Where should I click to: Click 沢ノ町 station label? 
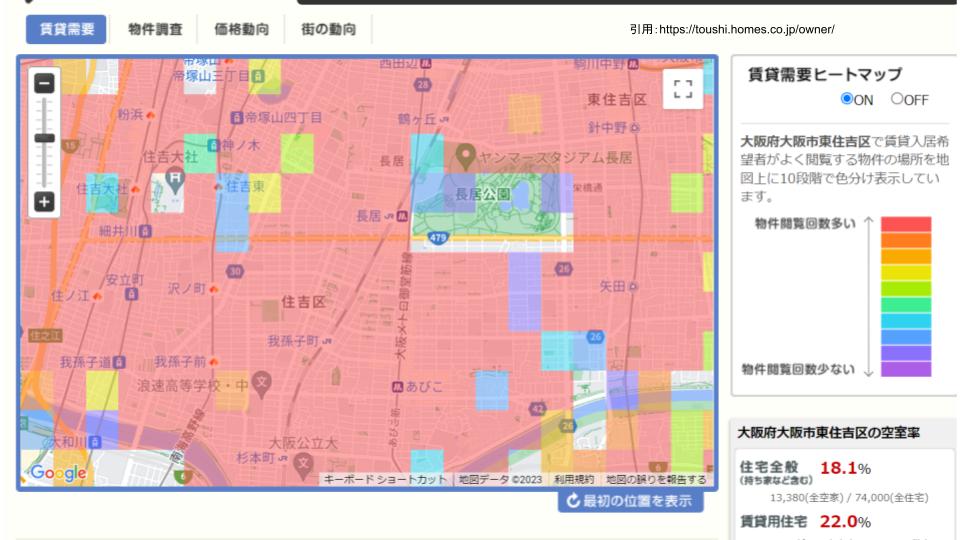tap(187, 288)
